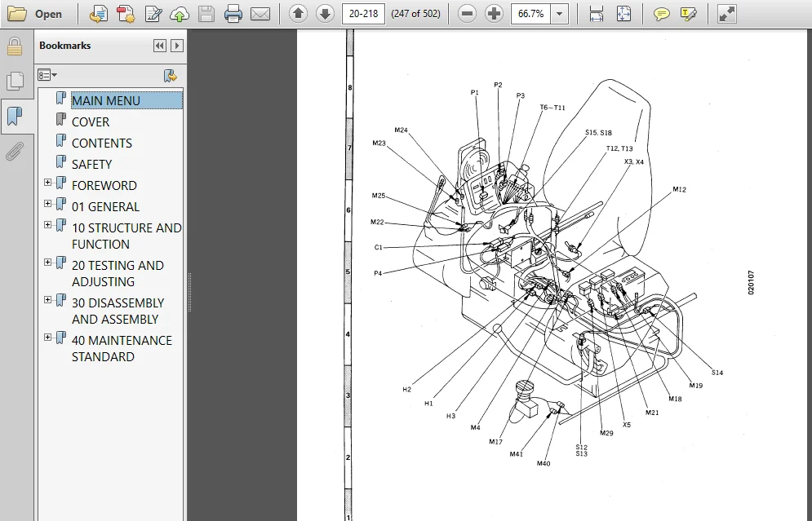Image resolution: width=812 pixels, height=521 pixels.
Task: Open the SAFETY bookmark
Action: 91,164
